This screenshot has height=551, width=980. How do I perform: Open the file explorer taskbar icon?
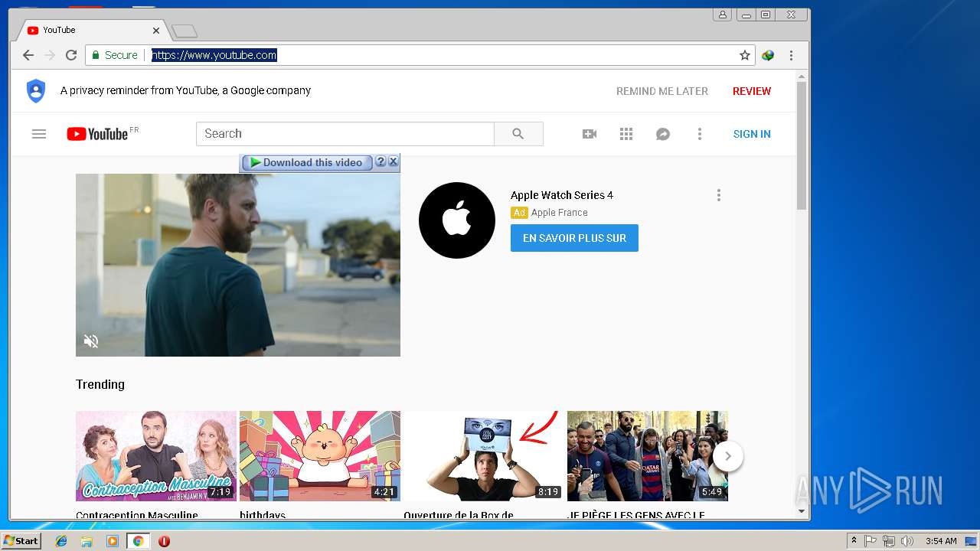87,541
